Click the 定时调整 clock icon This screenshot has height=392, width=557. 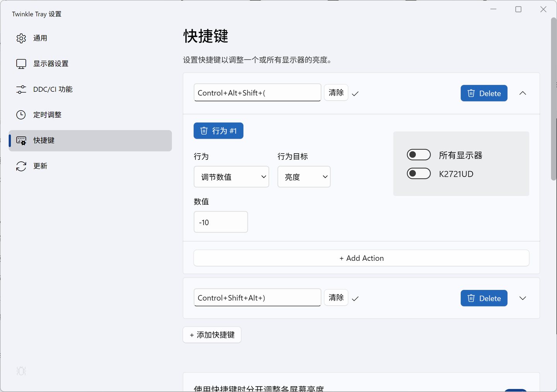(21, 115)
